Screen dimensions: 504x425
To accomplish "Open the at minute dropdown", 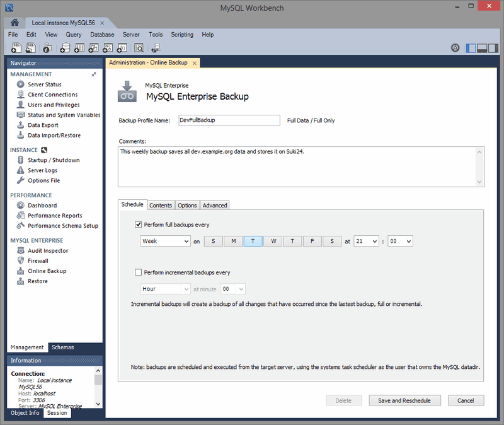I will pyautogui.click(x=232, y=289).
